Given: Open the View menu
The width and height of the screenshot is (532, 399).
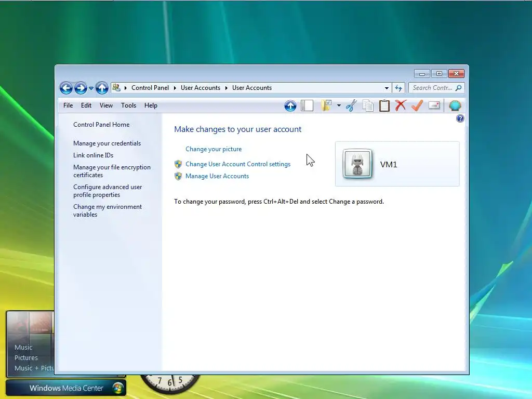Looking at the screenshot, I should 106,105.
